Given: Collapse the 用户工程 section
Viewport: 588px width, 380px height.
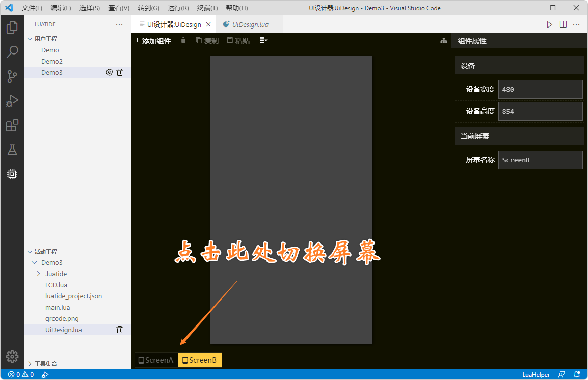Looking at the screenshot, I should coord(30,39).
